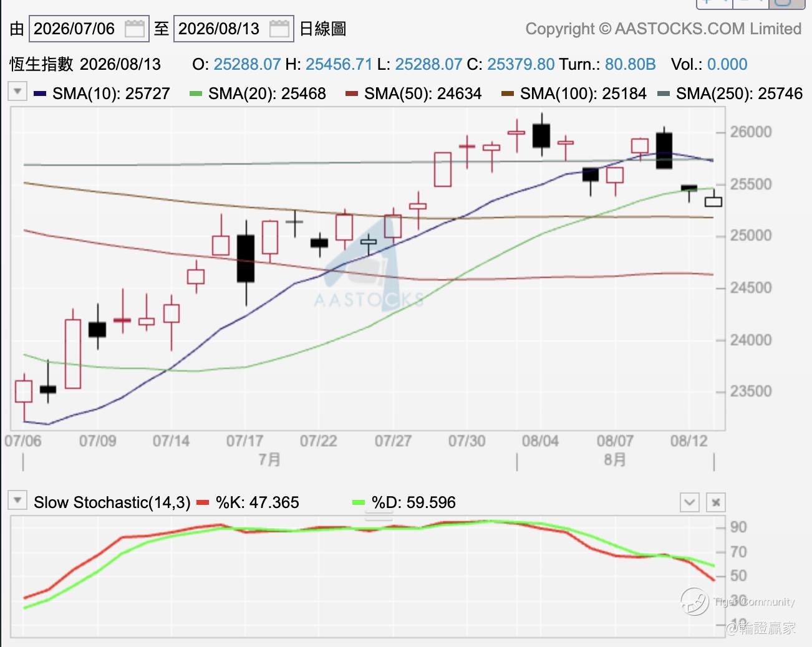Viewport: 812px width, 647px height.
Task: Click the %K red color swatch
Action: pos(203,502)
